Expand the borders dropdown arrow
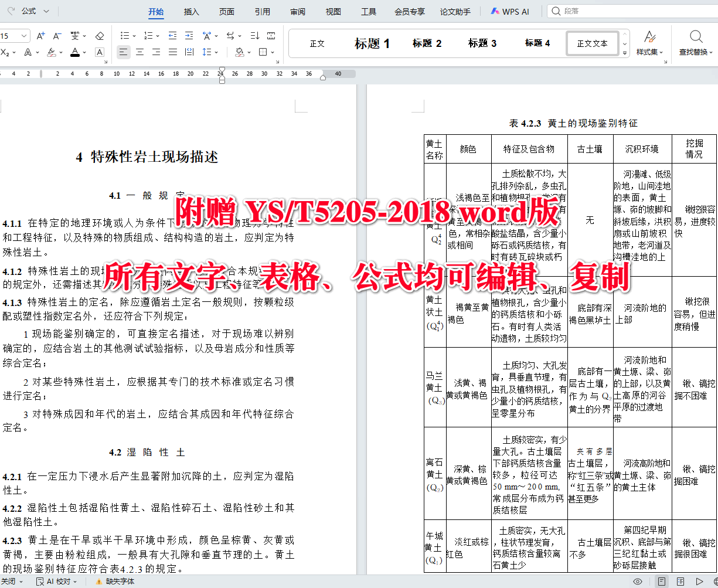The image size is (718, 588). coord(273,53)
